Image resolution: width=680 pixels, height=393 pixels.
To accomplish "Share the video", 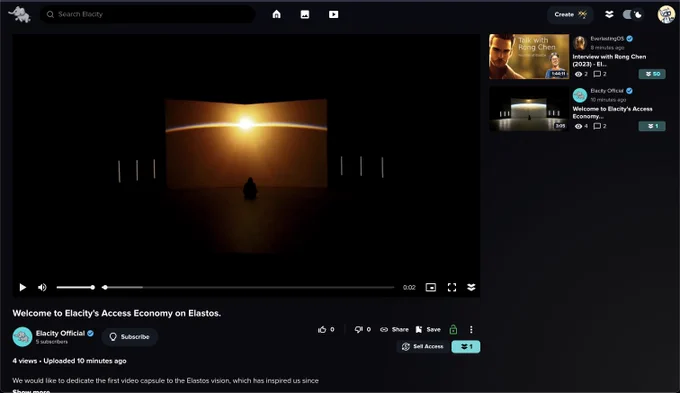I will (394, 330).
